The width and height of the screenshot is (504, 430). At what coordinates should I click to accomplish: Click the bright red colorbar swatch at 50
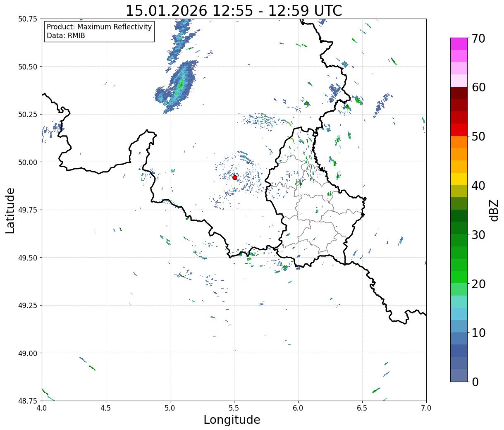point(459,130)
